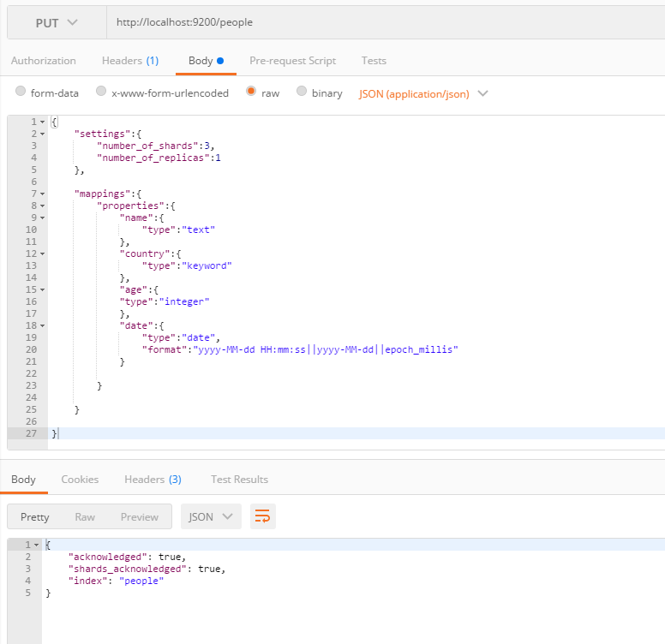Image resolution: width=665 pixels, height=644 pixels.
Task: Open the Test Results tab
Action: (x=239, y=480)
